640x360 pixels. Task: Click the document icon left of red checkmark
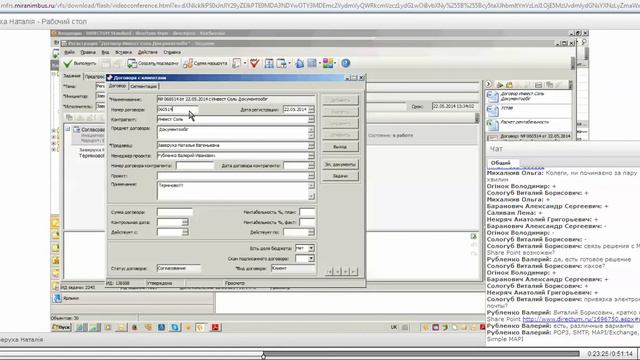[237, 63]
